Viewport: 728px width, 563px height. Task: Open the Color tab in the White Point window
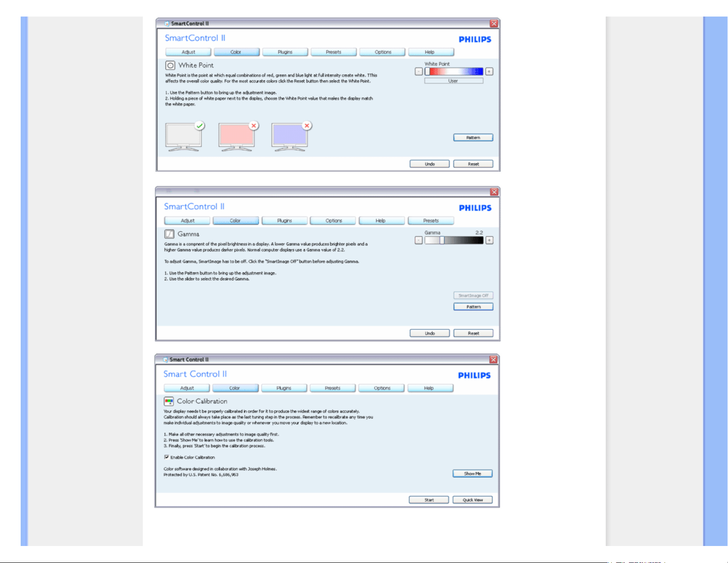(x=237, y=52)
